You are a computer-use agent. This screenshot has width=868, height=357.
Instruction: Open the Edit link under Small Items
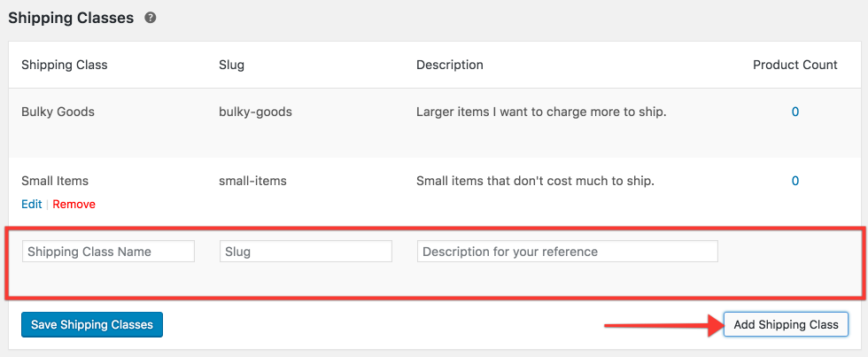(x=32, y=205)
